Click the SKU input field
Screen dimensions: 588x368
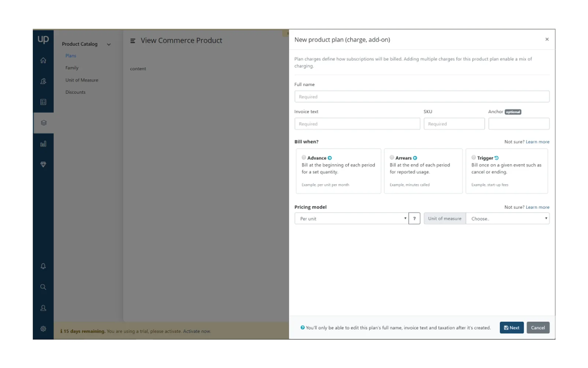[454, 124]
